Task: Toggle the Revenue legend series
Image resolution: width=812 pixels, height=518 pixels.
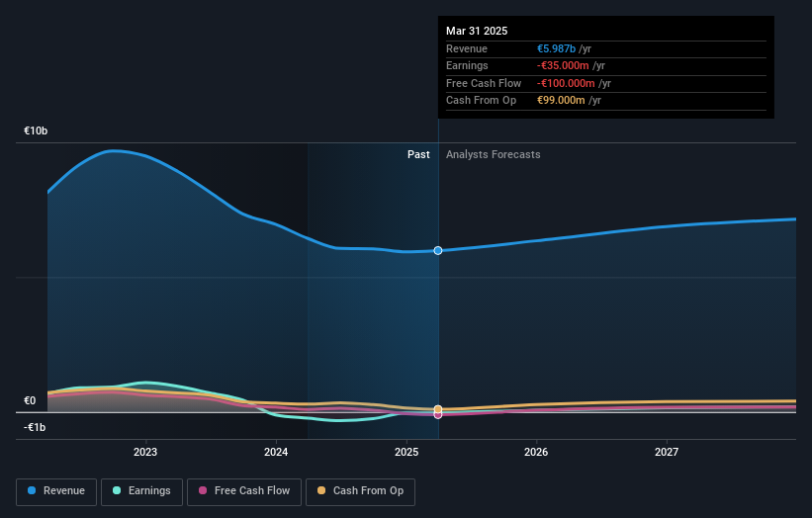Action: coord(56,491)
